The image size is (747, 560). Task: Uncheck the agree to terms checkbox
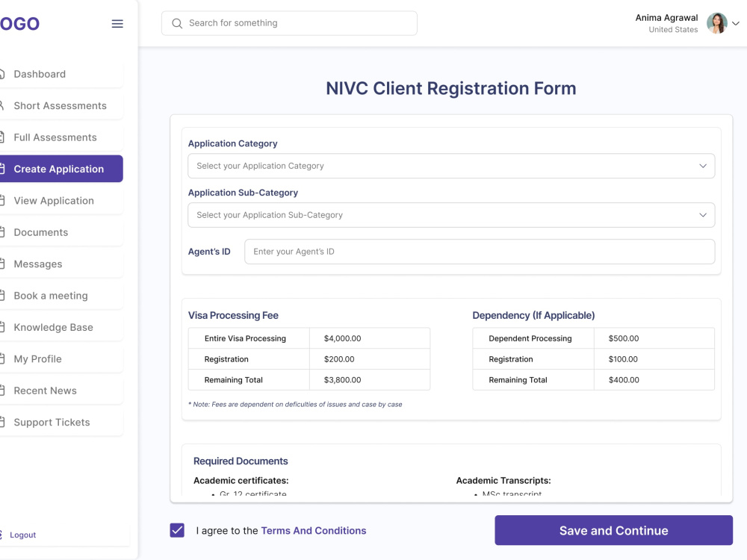[x=177, y=530]
